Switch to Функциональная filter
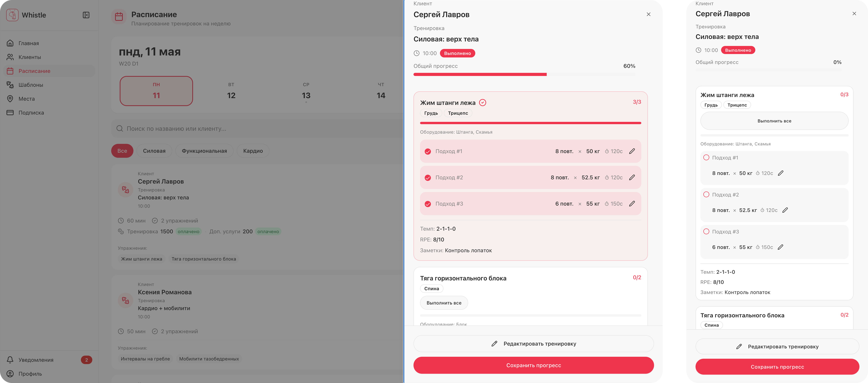Screen dimensions: 868x383 coord(204,151)
